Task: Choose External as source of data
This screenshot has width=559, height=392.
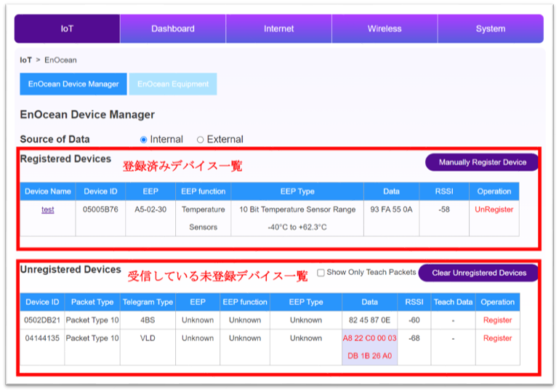Action: pos(201,140)
